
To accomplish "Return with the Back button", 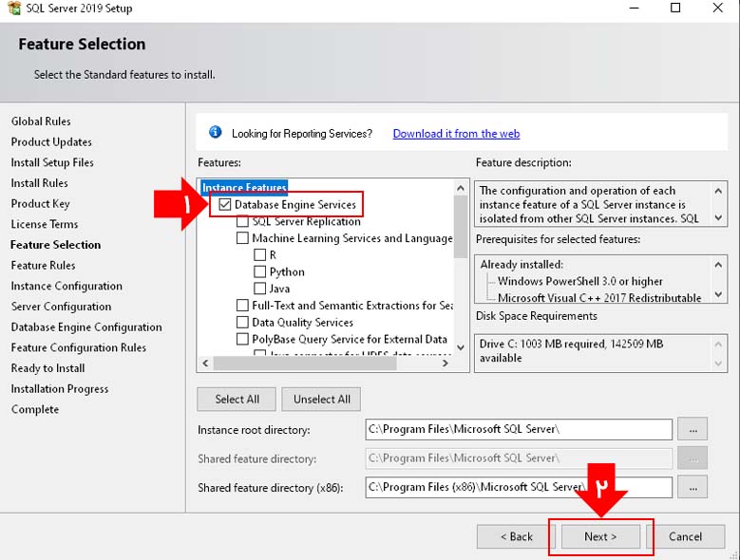I will [x=516, y=537].
